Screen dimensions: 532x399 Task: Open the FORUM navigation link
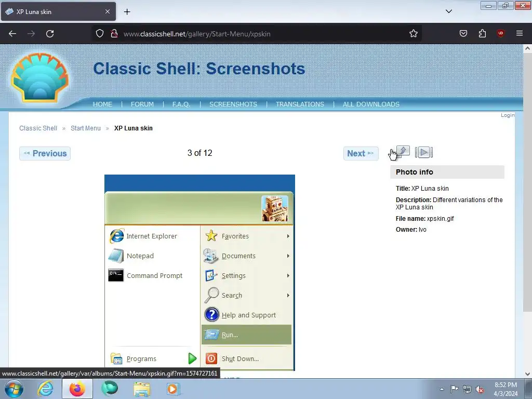click(x=142, y=104)
